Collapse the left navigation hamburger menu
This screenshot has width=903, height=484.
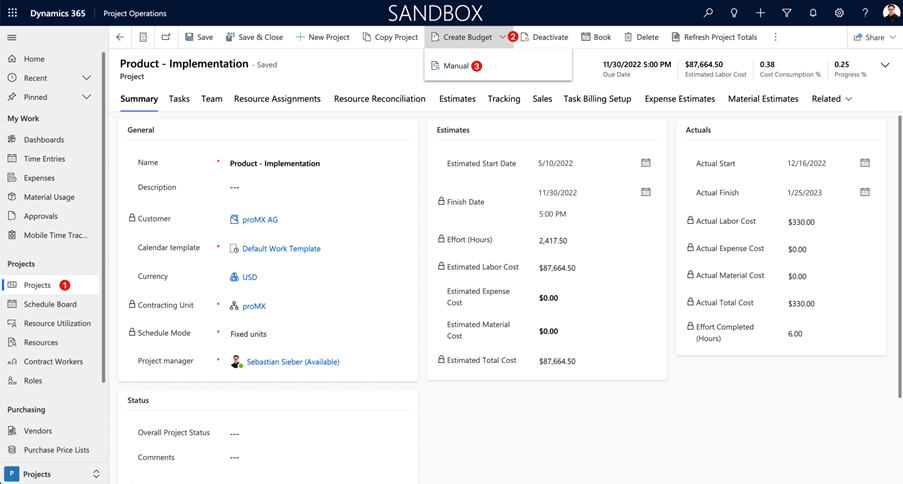(x=12, y=37)
